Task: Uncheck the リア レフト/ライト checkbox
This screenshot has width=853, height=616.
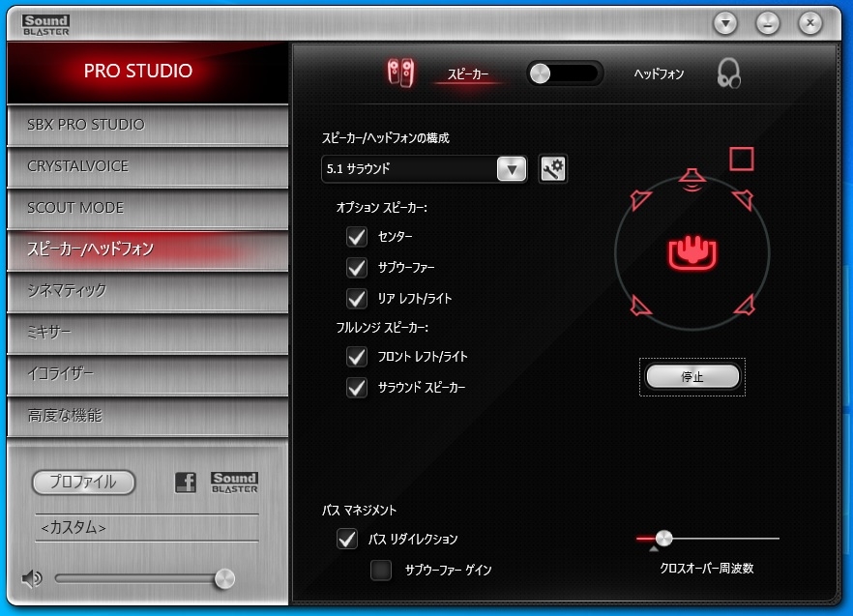Action: (357, 299)
